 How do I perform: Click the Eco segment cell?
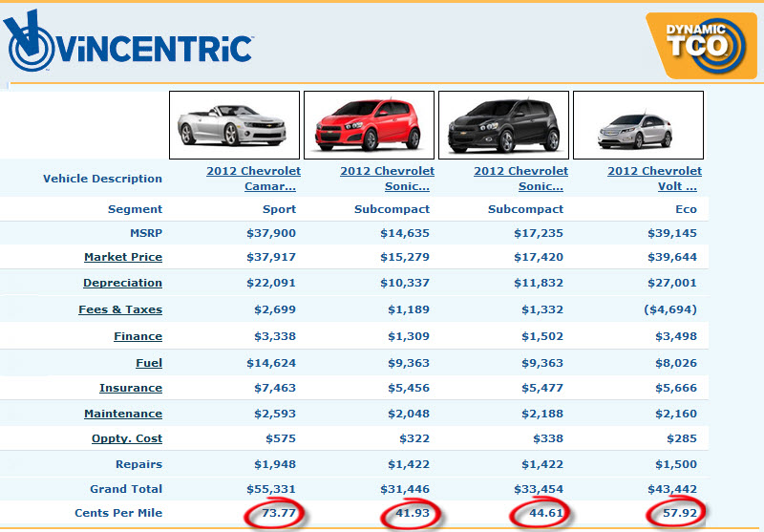[x=686, y=209]
